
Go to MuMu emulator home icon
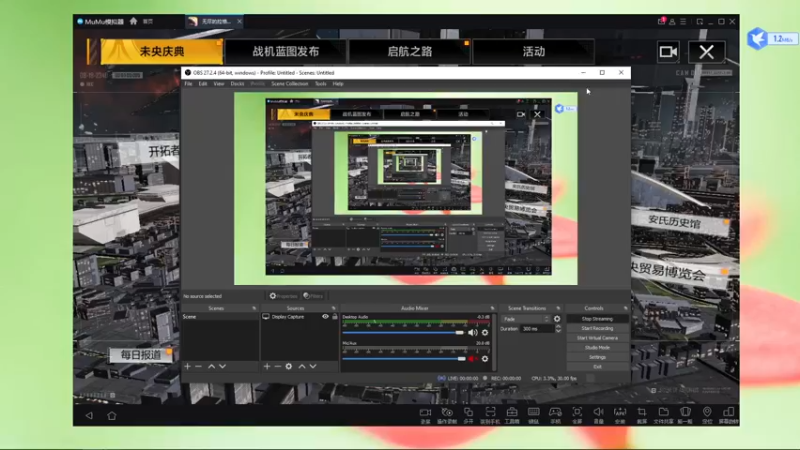point(134,21)
